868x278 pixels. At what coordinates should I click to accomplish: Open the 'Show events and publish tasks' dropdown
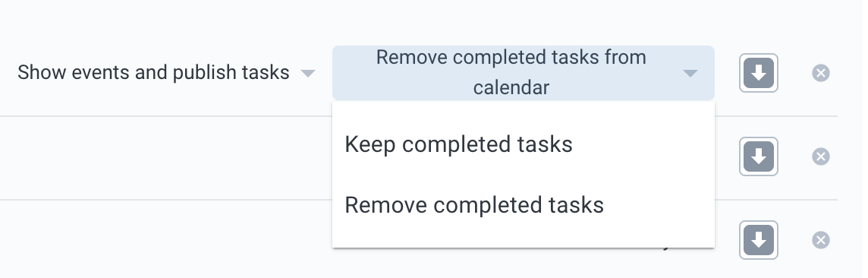tap(166, 73)
